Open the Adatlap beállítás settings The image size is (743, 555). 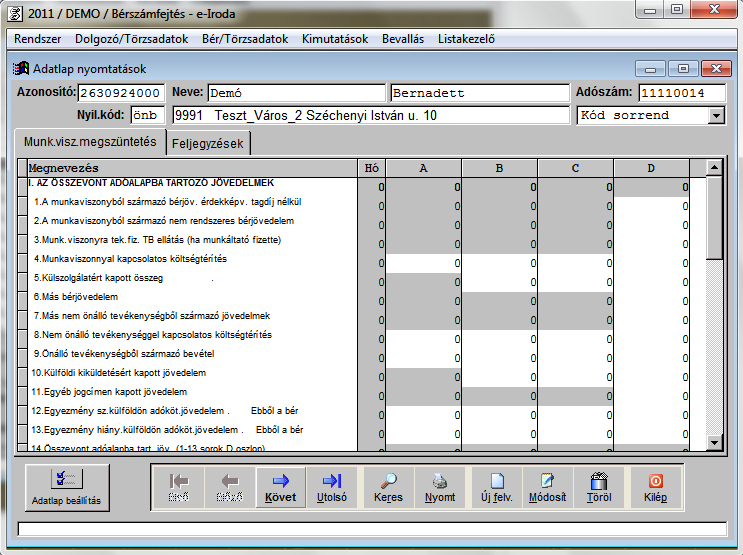[x=65, y=487]
